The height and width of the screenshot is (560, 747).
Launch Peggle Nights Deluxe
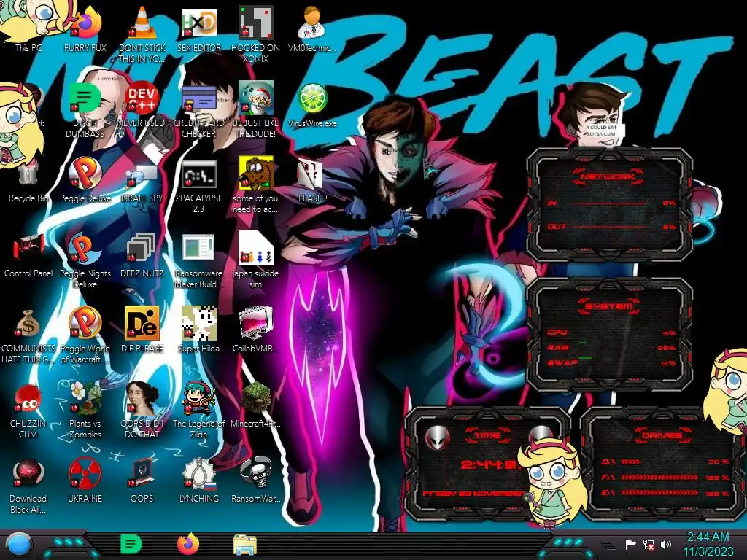[85, 260]
